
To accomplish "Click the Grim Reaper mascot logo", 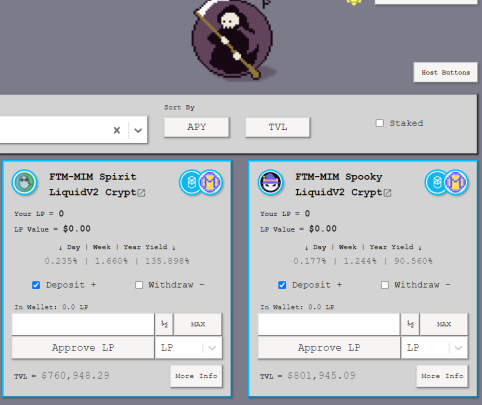I will 233,39.
